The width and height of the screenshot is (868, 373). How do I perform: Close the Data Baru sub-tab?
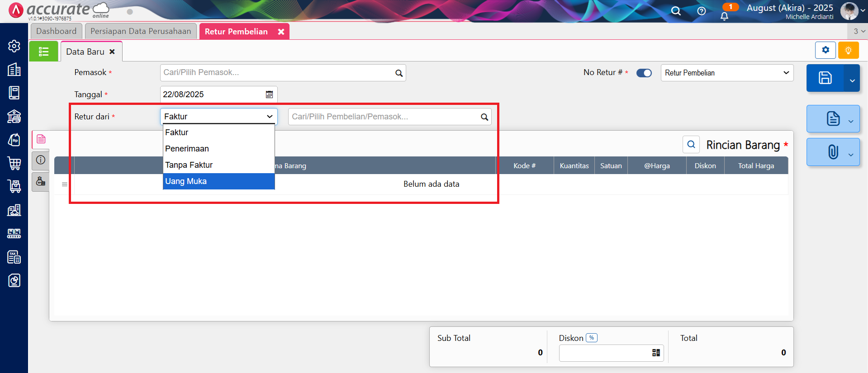pos(112,52)
